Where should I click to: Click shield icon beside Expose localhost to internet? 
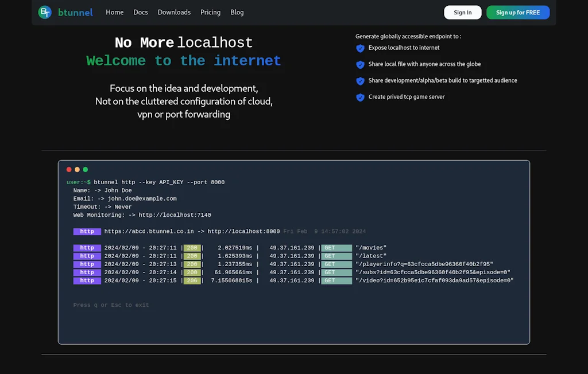click(360, 48)
